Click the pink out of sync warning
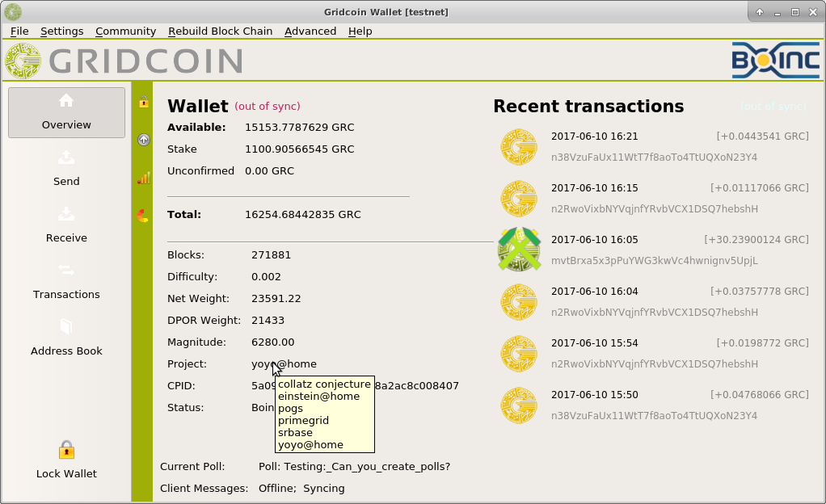The height and width of the screenshot is (504, 826). coord(267,107)
